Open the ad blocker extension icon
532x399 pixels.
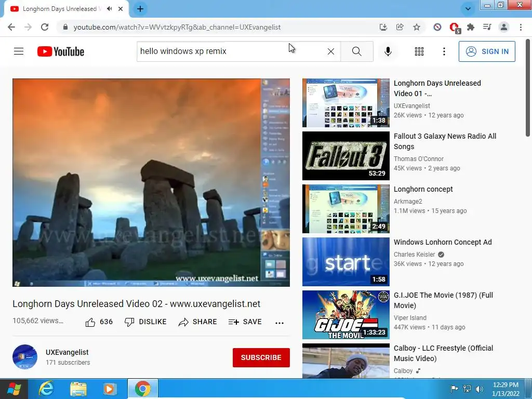pyautogui.click(x=437, y=27)
